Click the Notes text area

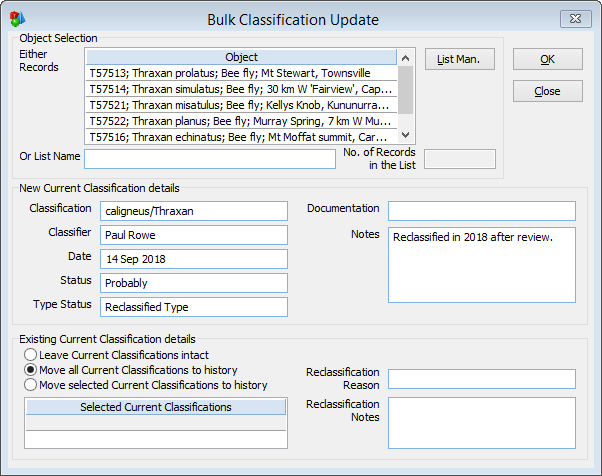coord(482,265)
